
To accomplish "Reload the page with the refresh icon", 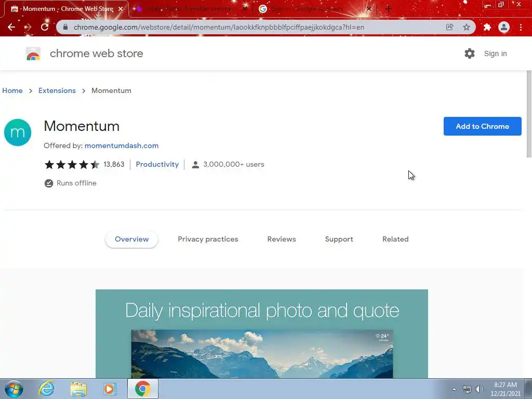I will pyautogui.click(x=45, y=27).
